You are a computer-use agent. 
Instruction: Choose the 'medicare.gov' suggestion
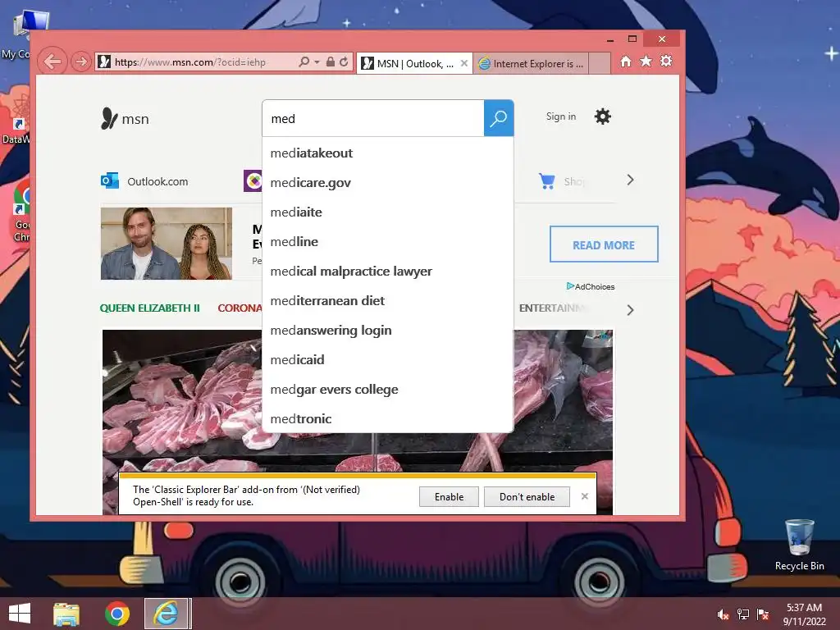pos(387,183)
